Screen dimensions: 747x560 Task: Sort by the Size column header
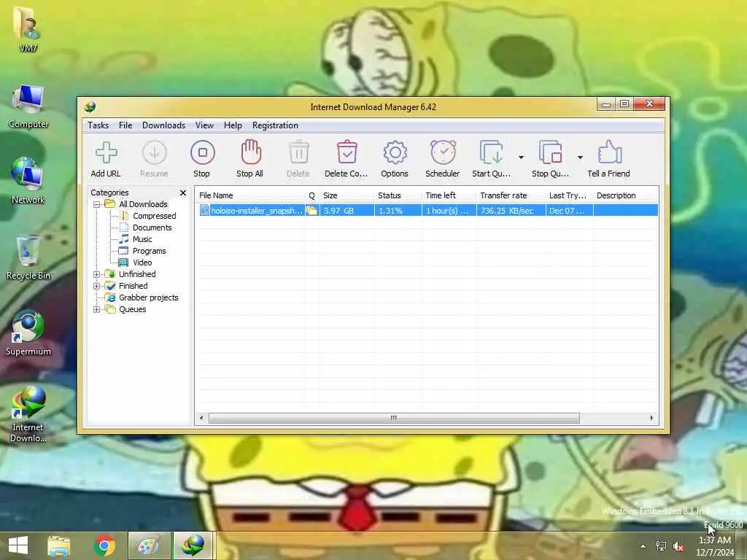(347, 195)
